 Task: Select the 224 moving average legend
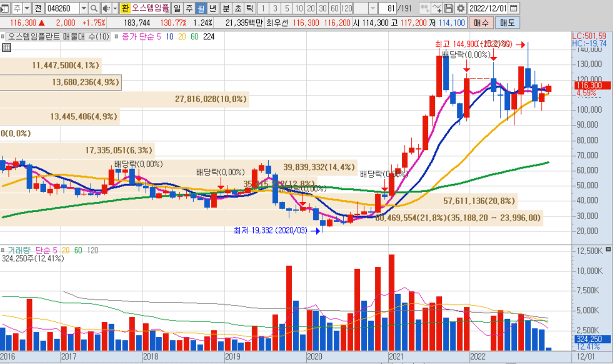(x=209, y=36)
